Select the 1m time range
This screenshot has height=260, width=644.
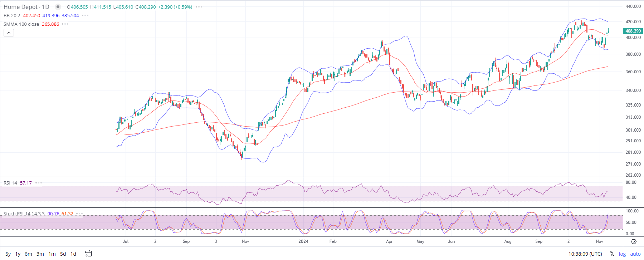click(x=52, y=254)
